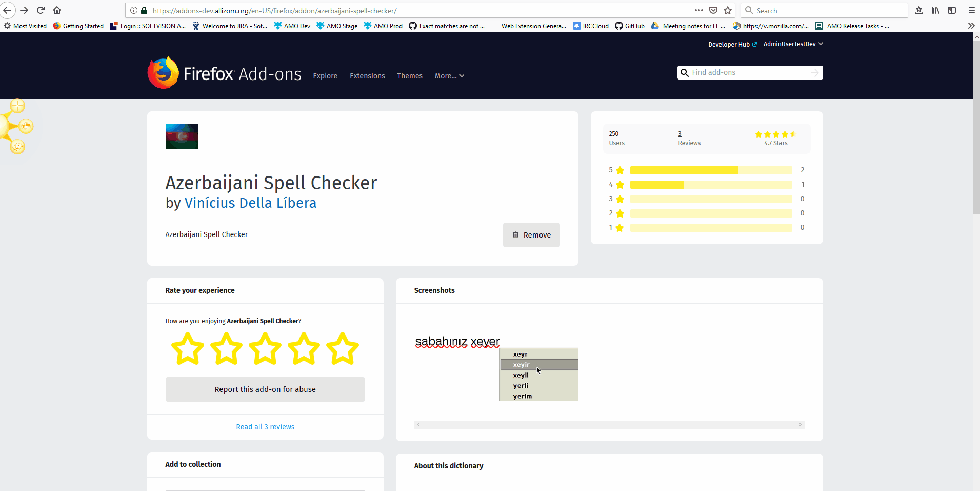Screen dimensions: 980x491
Task: Go to the Explore section
Action: tap(325, 76)
